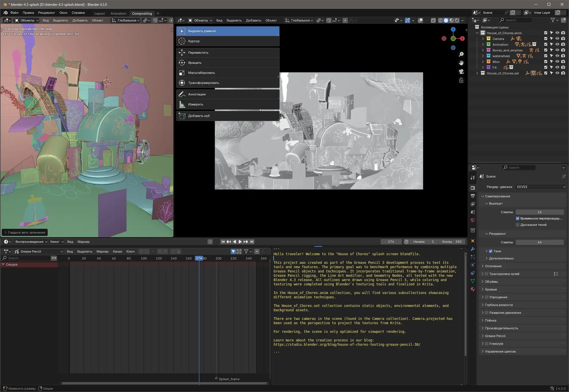Open the Рендеринг menu
The width and height of the screenshot is (569, 392).
46,13
